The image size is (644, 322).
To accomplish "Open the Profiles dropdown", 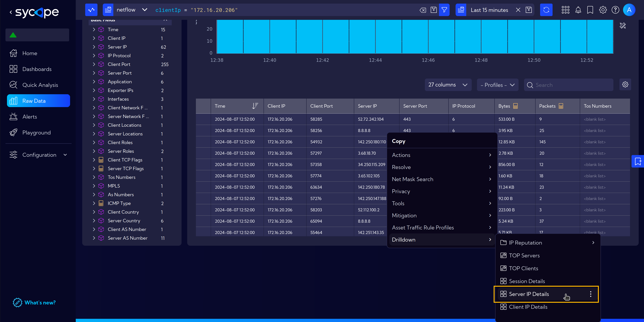I will pyautogui.click(x=498, y=85).
